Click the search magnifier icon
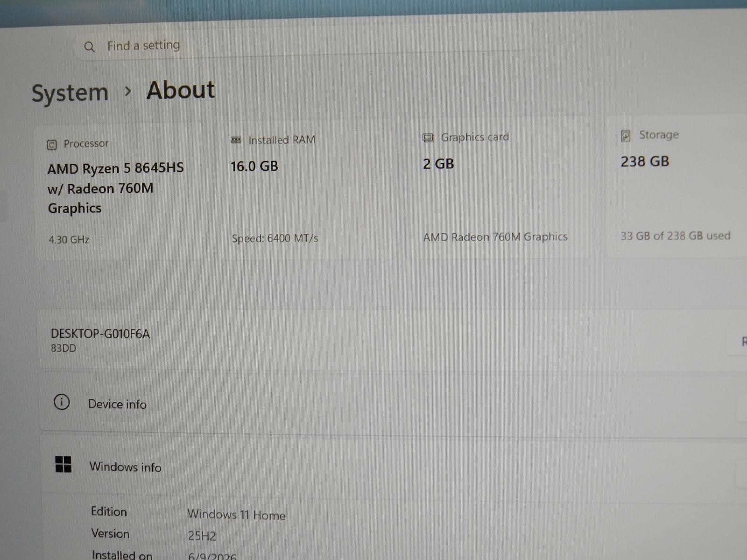 (89, 47)
